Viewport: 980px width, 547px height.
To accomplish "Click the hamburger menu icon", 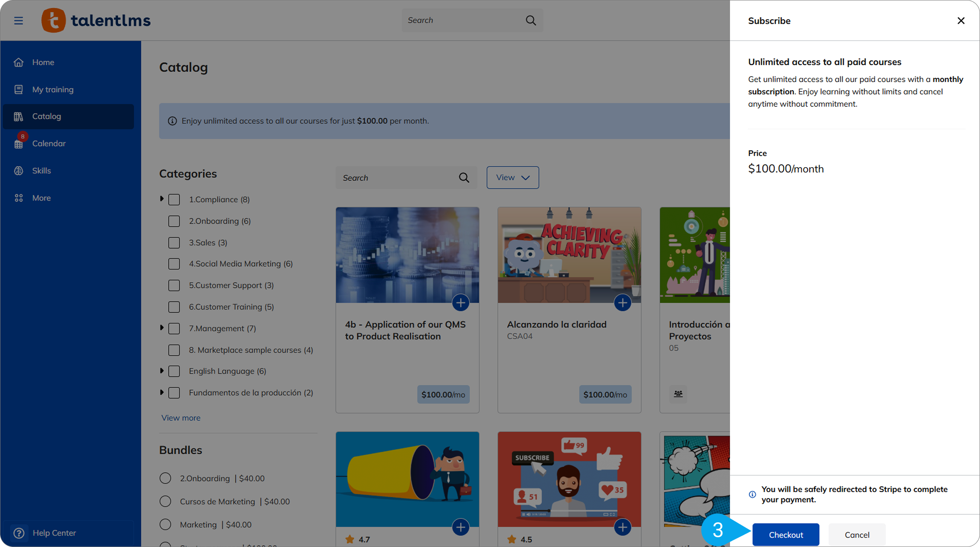I will click(x=18, y=20).
